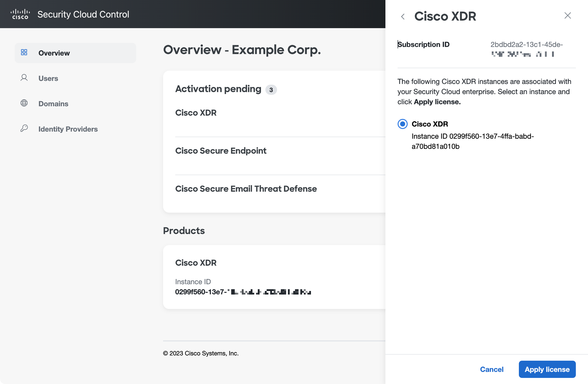588x384 pixels.
Task: Go back using the panel's back chevron
Action: pos(403,17)
